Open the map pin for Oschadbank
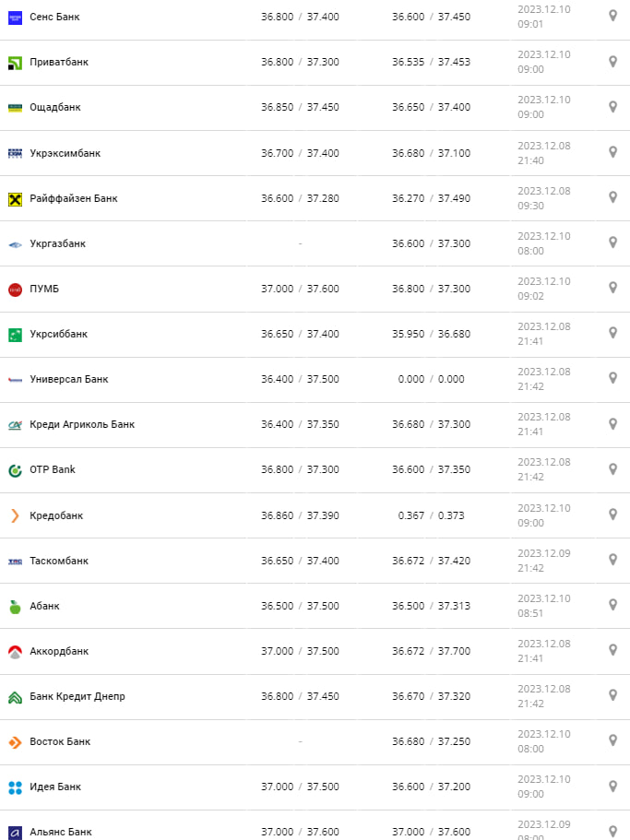The width and height of the screenshot is (630, 840). coord(612,107)
